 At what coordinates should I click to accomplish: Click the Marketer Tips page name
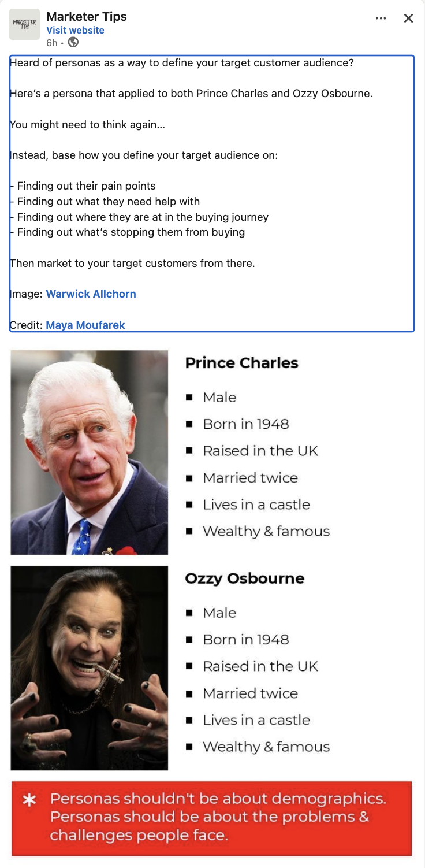point(87,17)
